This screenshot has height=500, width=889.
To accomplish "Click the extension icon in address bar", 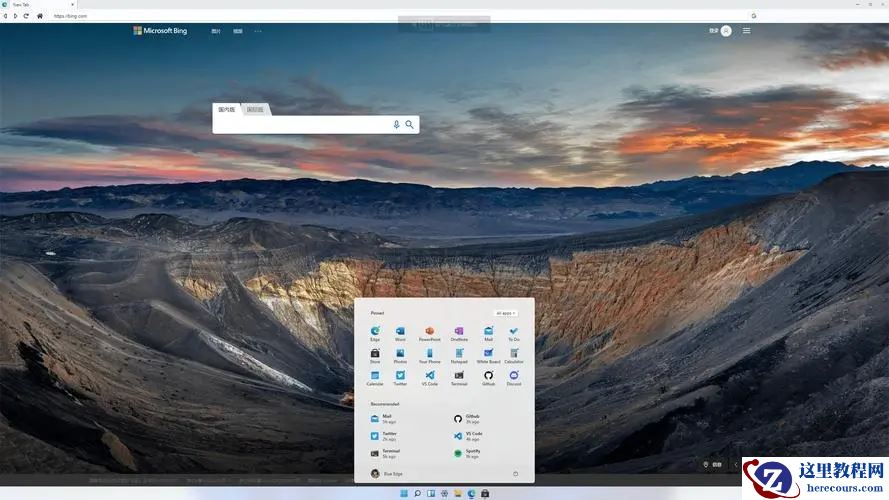I will point(753,16).
